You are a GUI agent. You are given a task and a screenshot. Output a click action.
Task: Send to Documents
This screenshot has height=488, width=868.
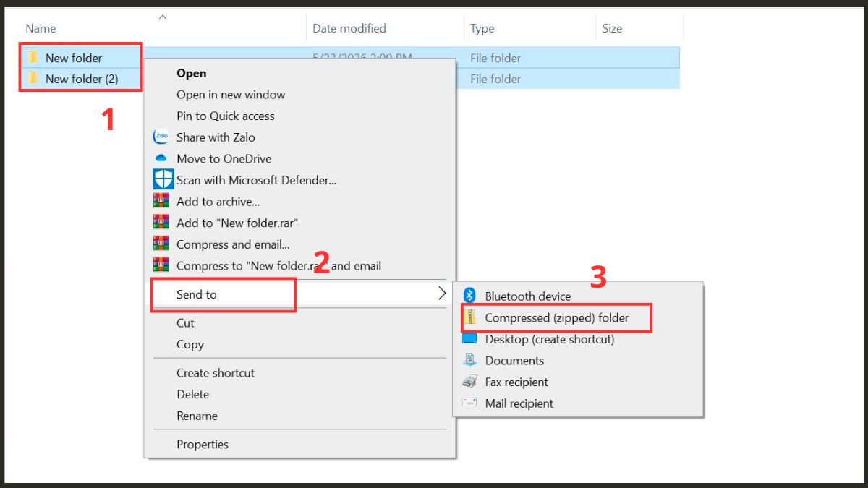(x=514, y=361)
